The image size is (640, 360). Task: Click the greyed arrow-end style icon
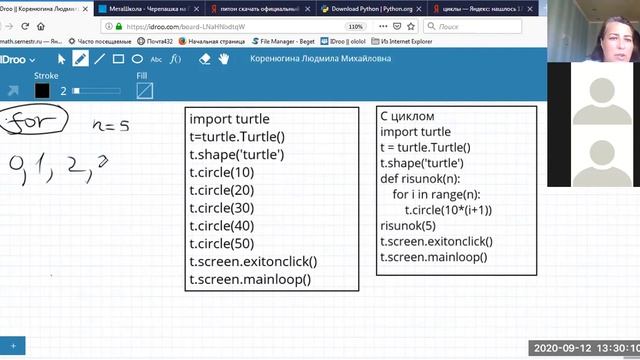point(13,91)
